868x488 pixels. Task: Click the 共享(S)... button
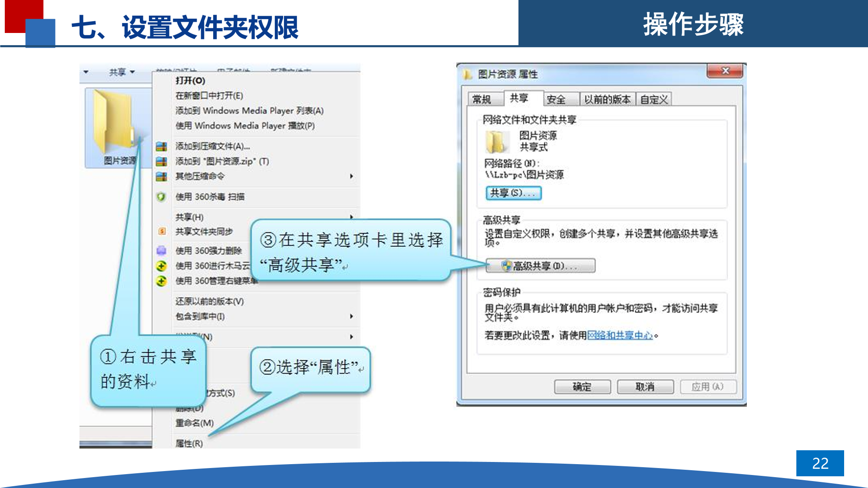tap(513, 193)
